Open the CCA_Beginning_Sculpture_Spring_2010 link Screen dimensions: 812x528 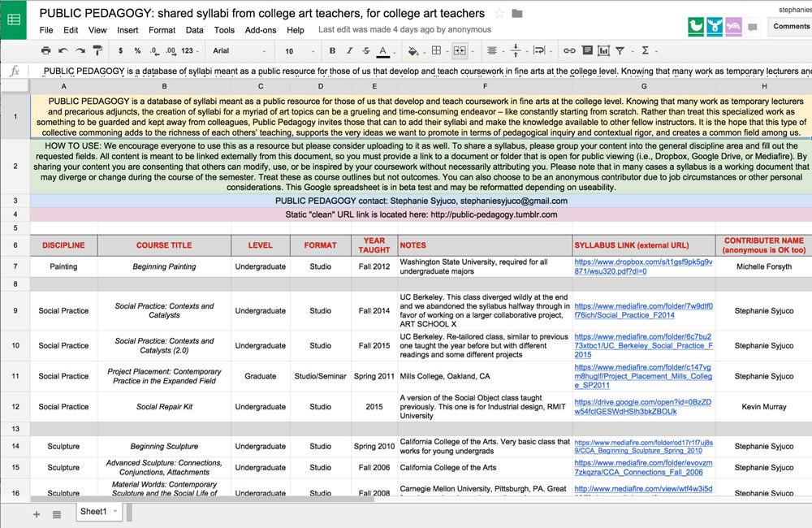pos(643,446)
